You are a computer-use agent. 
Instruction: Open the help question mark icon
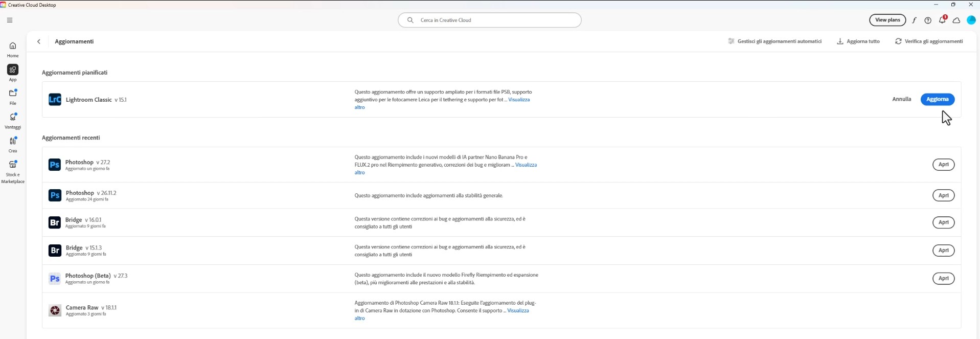928,20
